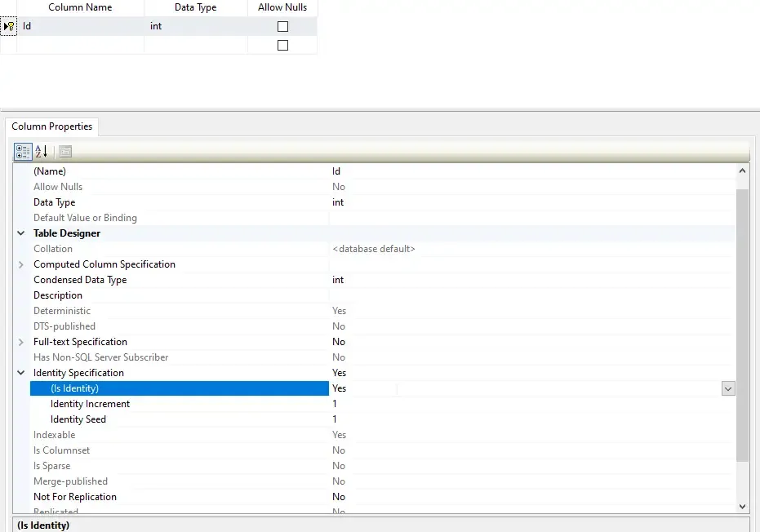Select the Identity Seed property row
This screenshot has height=532, width=760.
[79, 419]
